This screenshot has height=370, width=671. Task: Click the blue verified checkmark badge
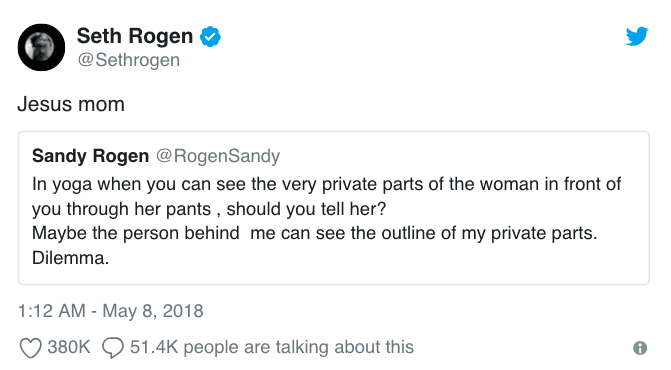(210, 36)
